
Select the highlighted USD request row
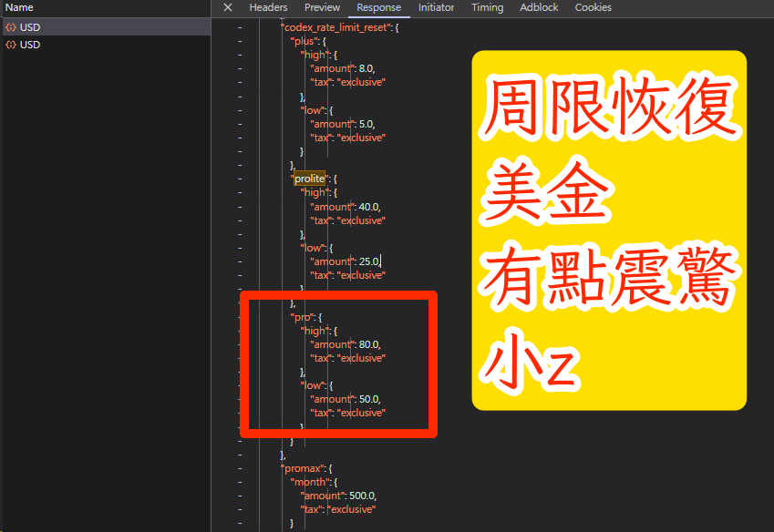107,27
